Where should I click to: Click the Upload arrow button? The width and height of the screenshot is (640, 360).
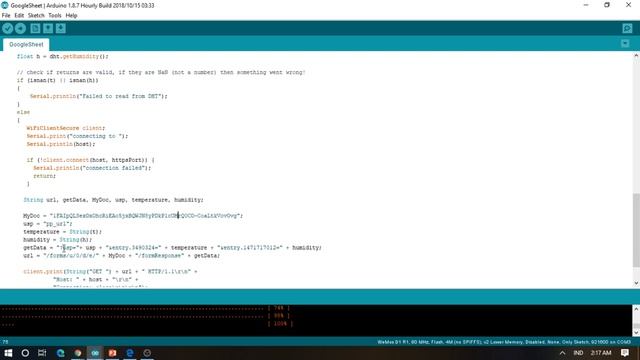(20, 28)
